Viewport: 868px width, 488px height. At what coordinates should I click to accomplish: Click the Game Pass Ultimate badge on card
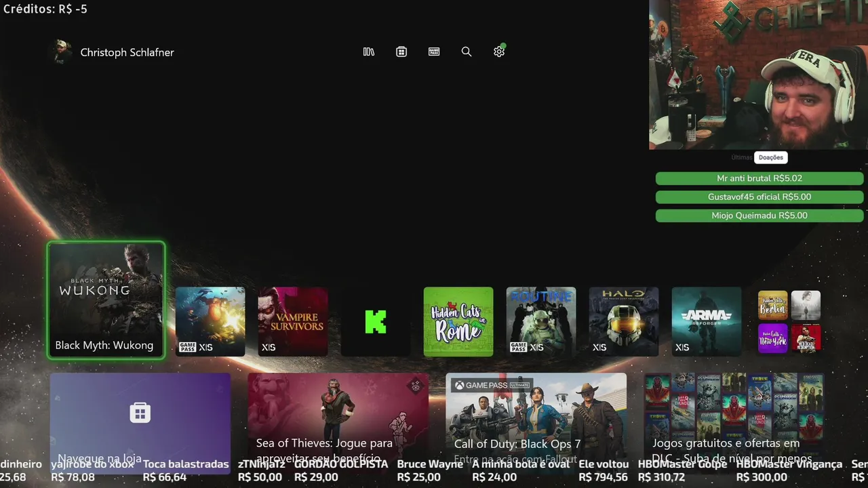[x=492, y=385]
